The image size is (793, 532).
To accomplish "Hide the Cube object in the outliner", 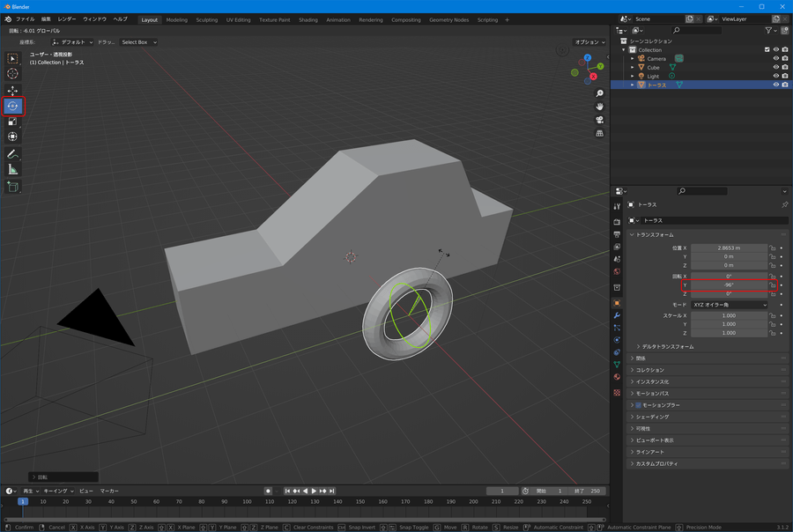I will pos(776,68).
